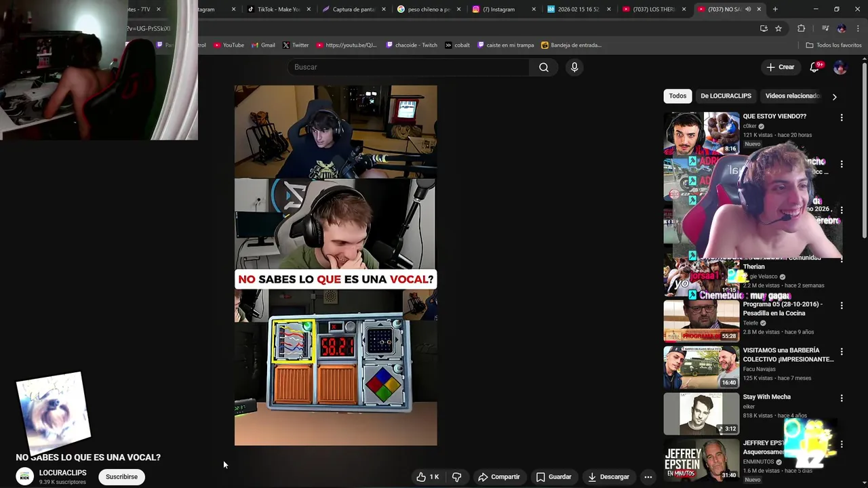Click the video title NO SABES LO QUE ES UNA VOCAL?
The height and width of the screenshot is (488, 868).
[88, 457]
